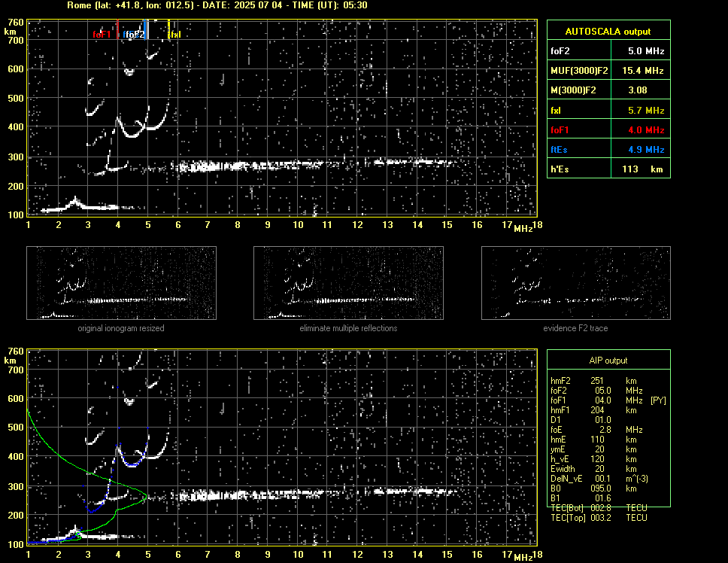Image resolution: width=728 pixels, height=563 pixels.
Task: Click the D1 01.0 row
Action: pyautogui.click(x=581, y=420)
